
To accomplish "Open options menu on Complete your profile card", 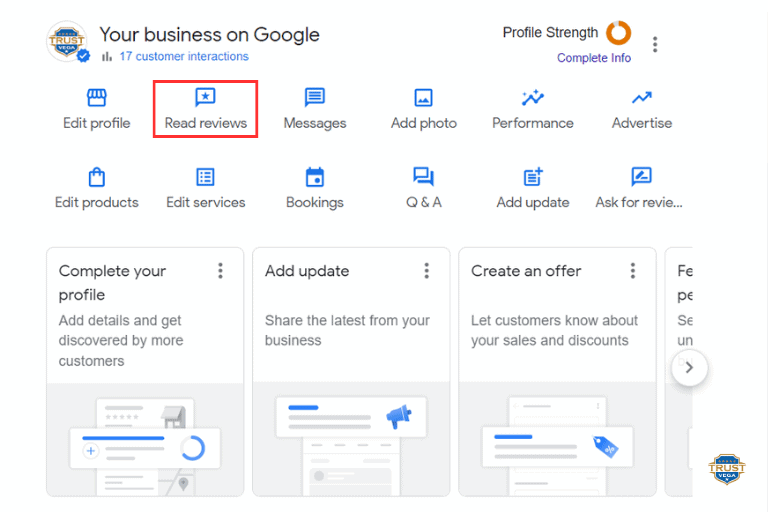I will point(220,270).
